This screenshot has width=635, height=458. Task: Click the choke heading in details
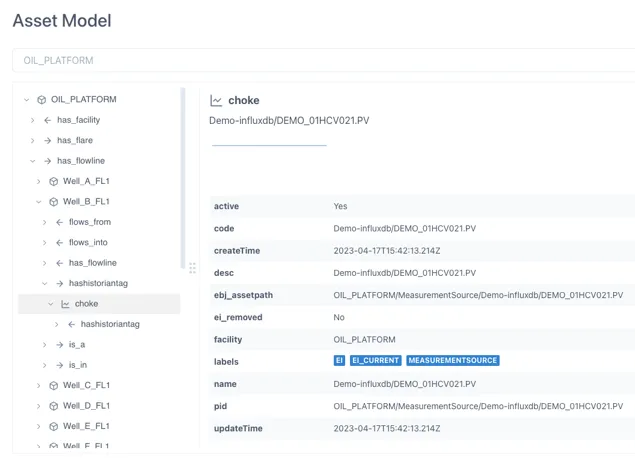pyautogui.click(x=244, y=100)
